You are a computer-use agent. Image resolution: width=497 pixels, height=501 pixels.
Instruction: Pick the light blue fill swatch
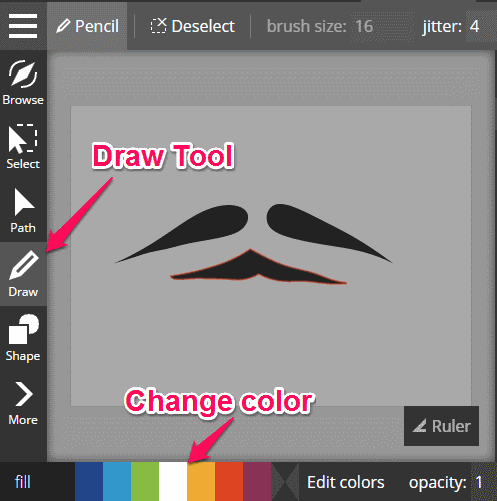(117, 481)
